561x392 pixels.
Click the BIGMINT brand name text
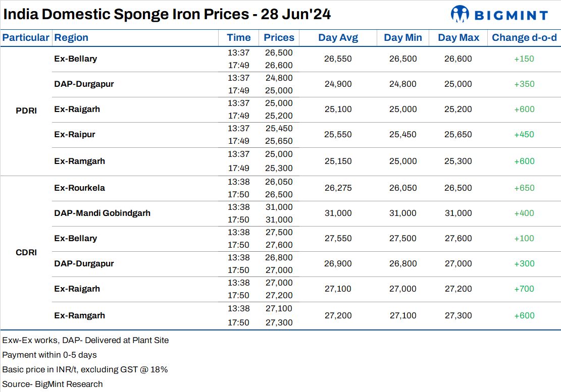pyautogui.click(x=511, y=15)
